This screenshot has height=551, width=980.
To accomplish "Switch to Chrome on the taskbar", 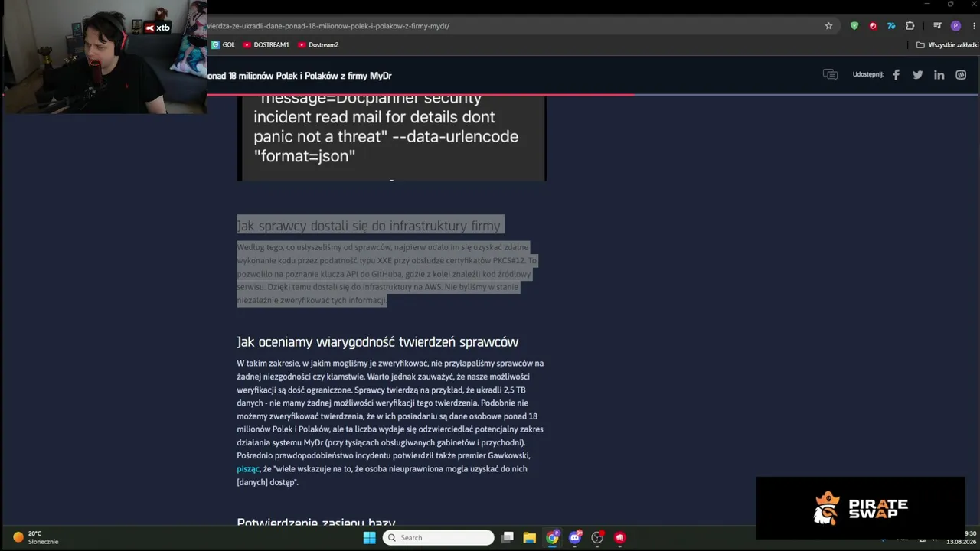I will 552,537.
